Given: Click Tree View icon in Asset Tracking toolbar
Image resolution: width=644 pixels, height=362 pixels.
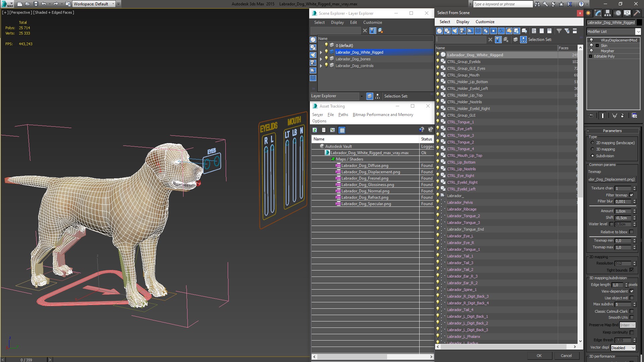Looking at the screenshot, I should (x=332, y=130).
